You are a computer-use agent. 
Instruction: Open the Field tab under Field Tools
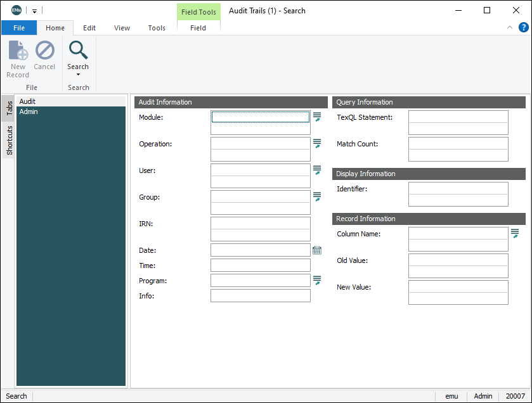198,28
